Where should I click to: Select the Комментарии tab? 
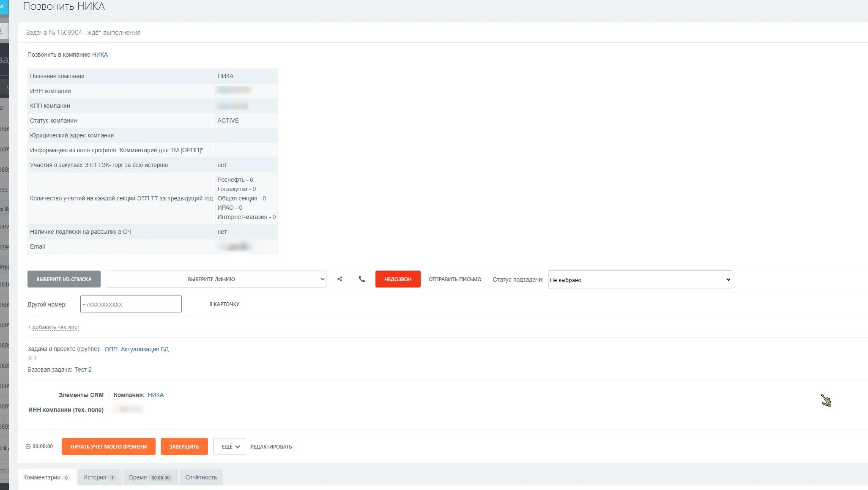point(47,477)
